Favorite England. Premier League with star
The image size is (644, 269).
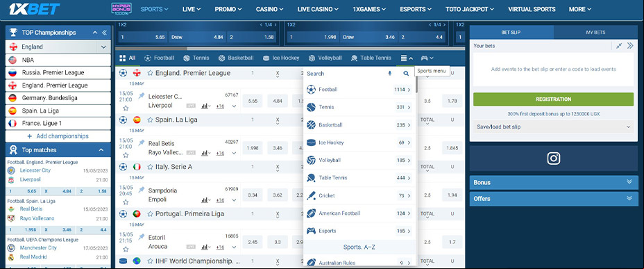tap(151, 73)
